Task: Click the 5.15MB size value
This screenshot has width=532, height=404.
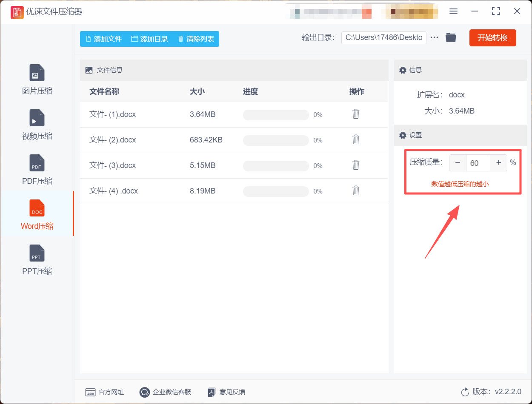Action: (x=203, y=165)
